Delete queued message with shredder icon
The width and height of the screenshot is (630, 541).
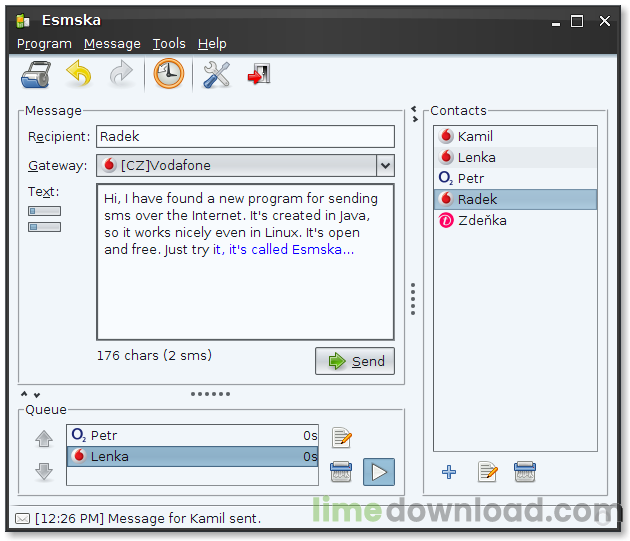[341, 472]
